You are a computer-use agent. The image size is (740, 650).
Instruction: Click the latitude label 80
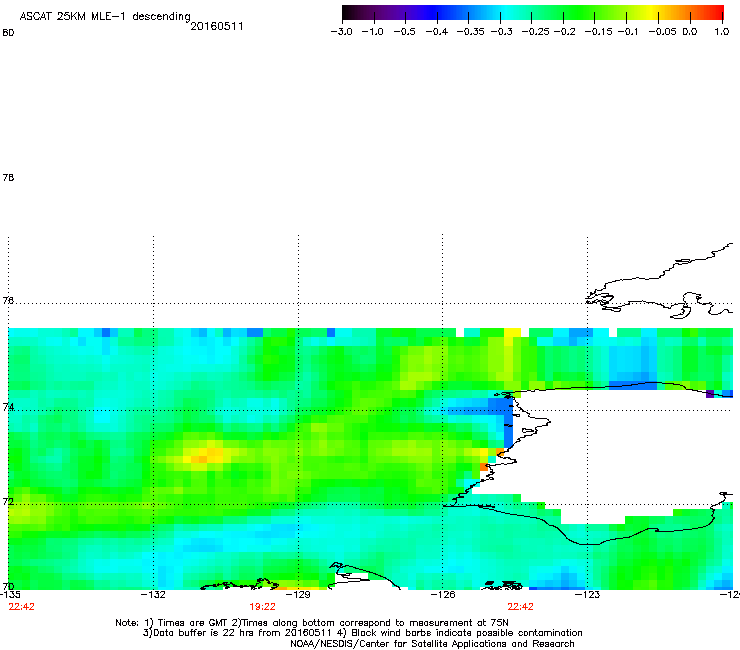pos(8,33)
